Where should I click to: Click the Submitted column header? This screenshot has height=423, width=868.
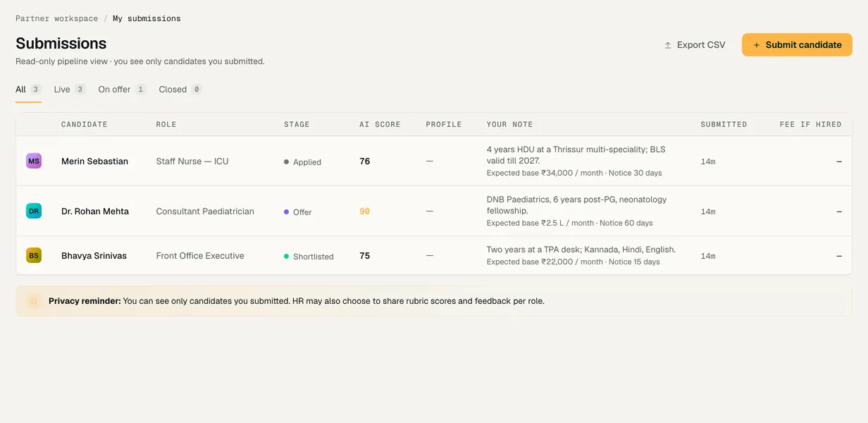pos(724,124)
